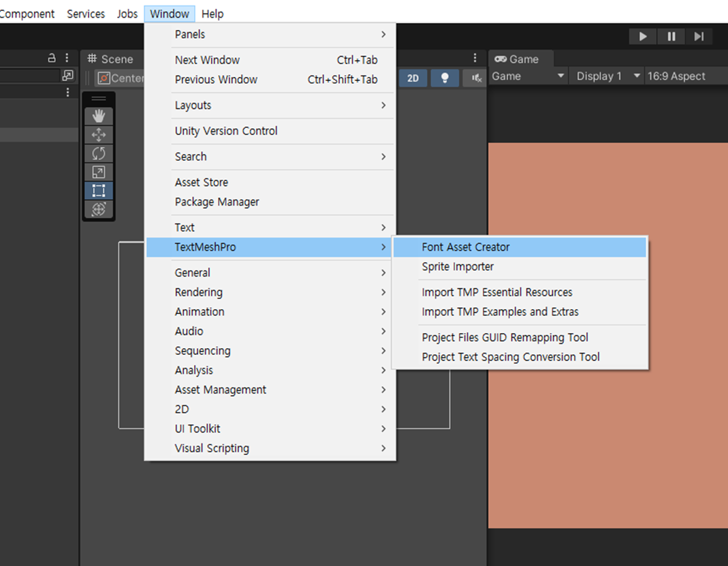Expand the Animation submenu
Screen dimensions: 728x566
(270, 311)
